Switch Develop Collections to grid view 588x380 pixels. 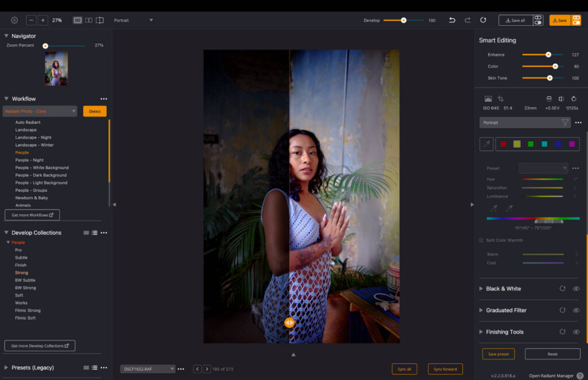pyautogui.click(x=86, y=232)
